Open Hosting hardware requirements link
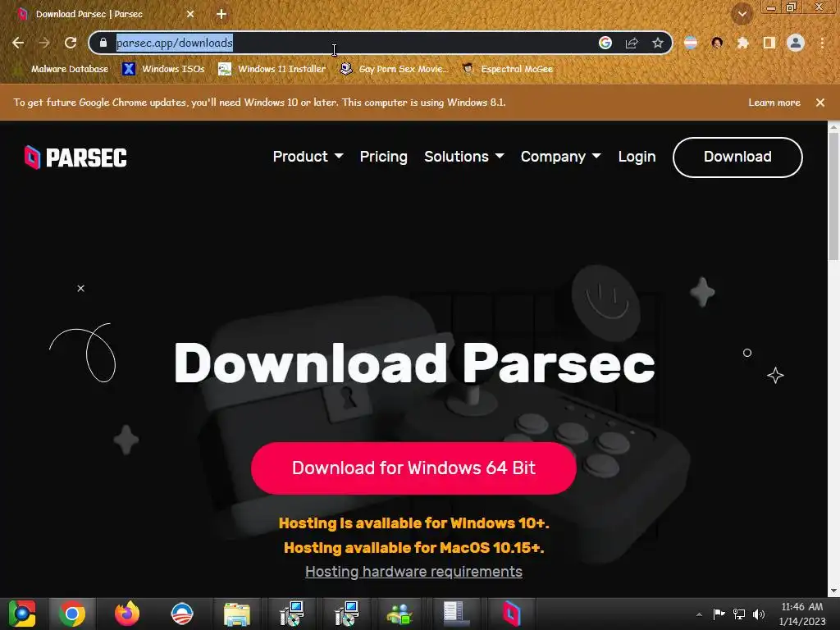 coord(413,572)
